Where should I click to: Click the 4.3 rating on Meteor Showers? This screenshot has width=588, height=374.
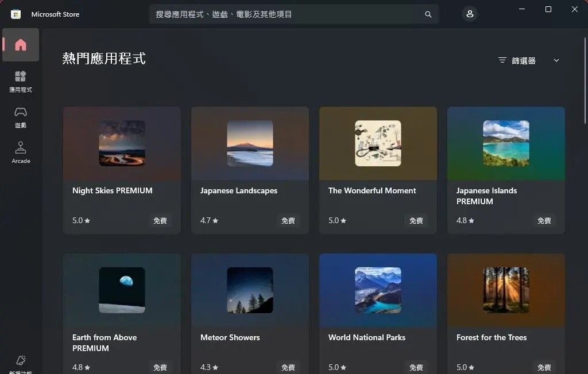[209, 367]
